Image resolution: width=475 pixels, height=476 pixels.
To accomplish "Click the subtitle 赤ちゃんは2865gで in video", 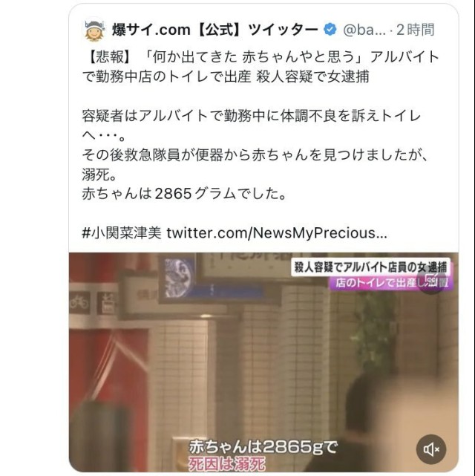I will pos(263,446).
